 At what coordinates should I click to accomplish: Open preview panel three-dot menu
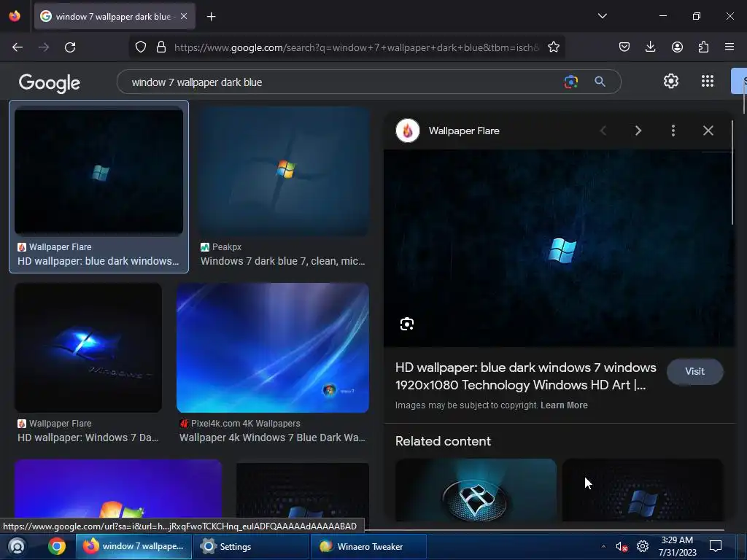tap(673, 131)
